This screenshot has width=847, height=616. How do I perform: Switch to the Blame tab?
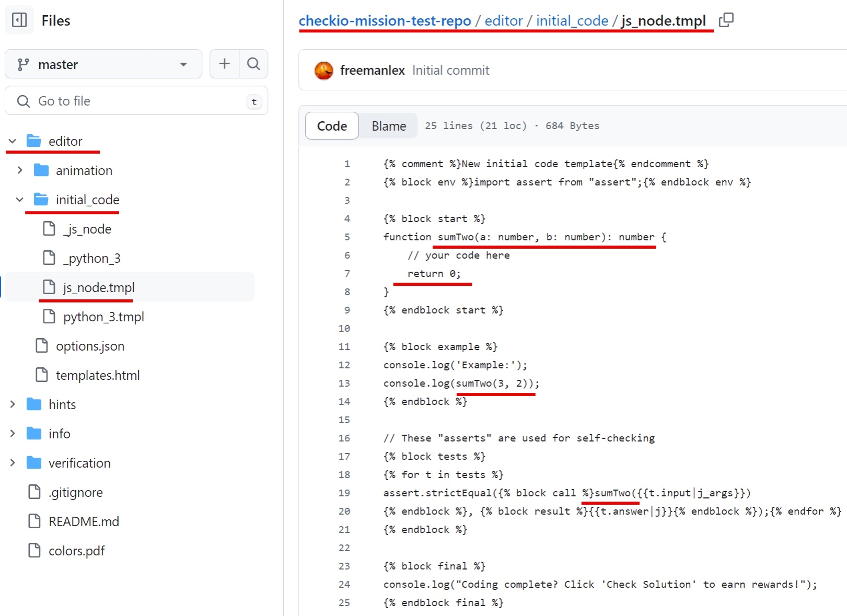[x=389, y=126]
